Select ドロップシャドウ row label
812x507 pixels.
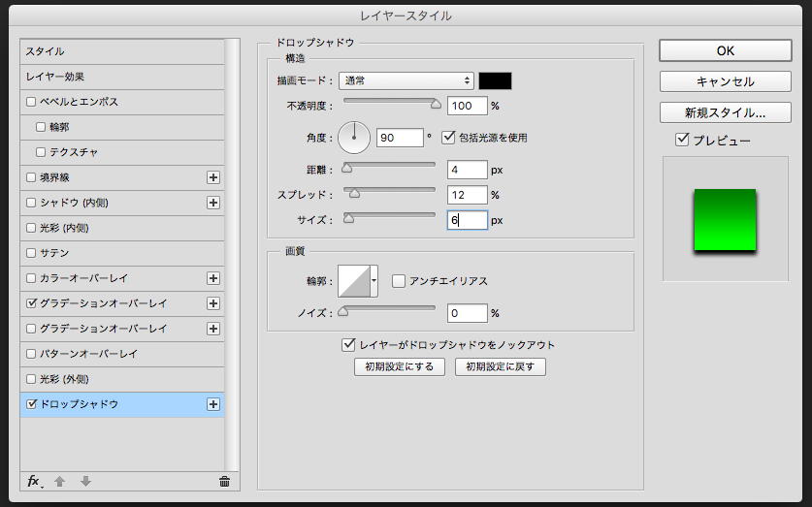(x=80, y=404)
